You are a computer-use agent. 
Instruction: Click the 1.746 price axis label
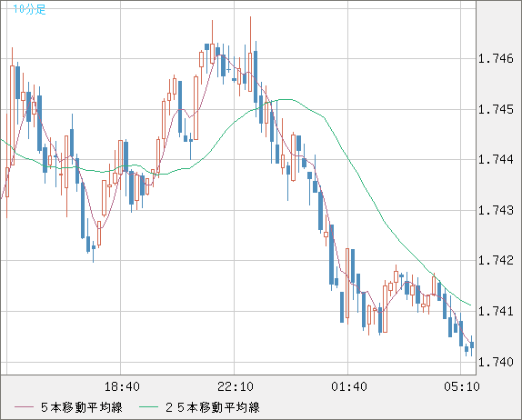(496, 58)
